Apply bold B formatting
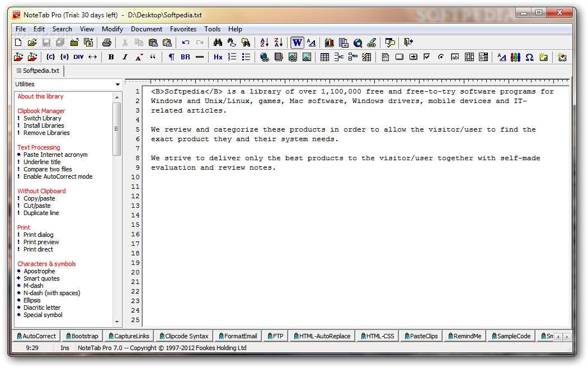Image resolution: width=588 pixels, height=368 pixels. coord(111,57)
